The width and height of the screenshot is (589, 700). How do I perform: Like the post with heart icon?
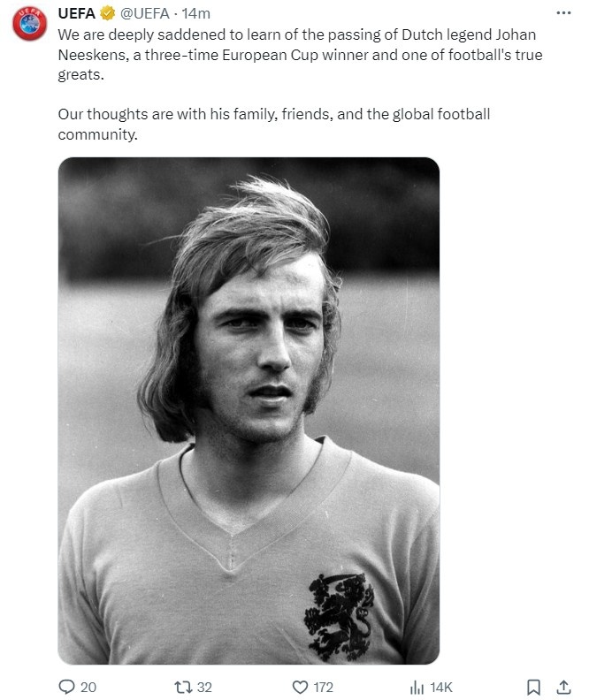[x=300, y=687]
